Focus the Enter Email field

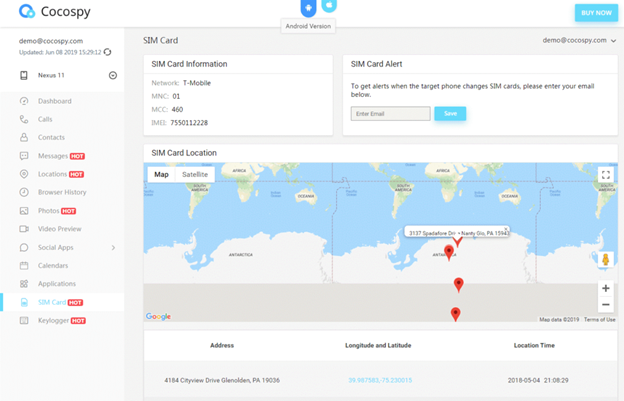[390, 113]
